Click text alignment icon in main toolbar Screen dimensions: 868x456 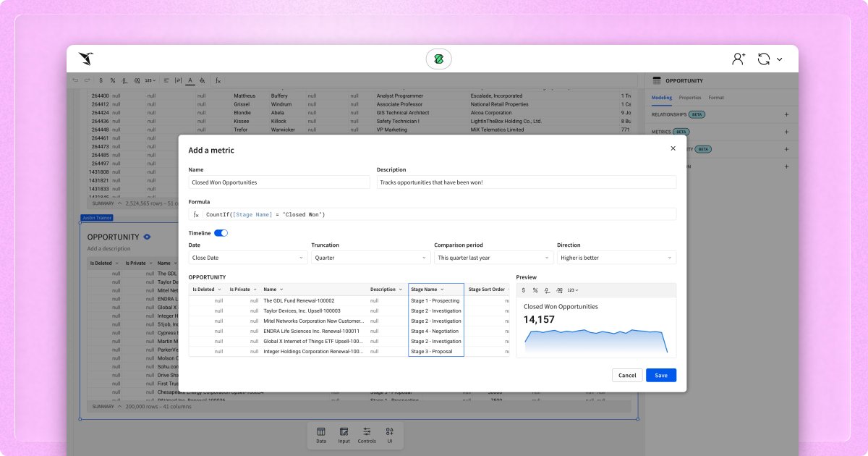click(166, 80)
